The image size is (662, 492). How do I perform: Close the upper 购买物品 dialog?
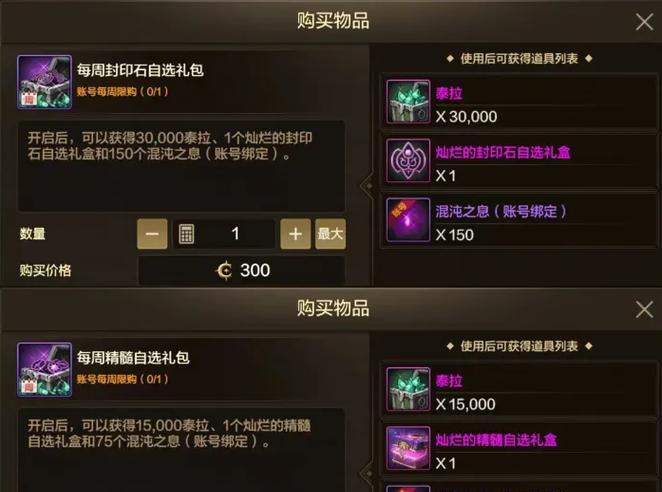(x=644, y=22)
